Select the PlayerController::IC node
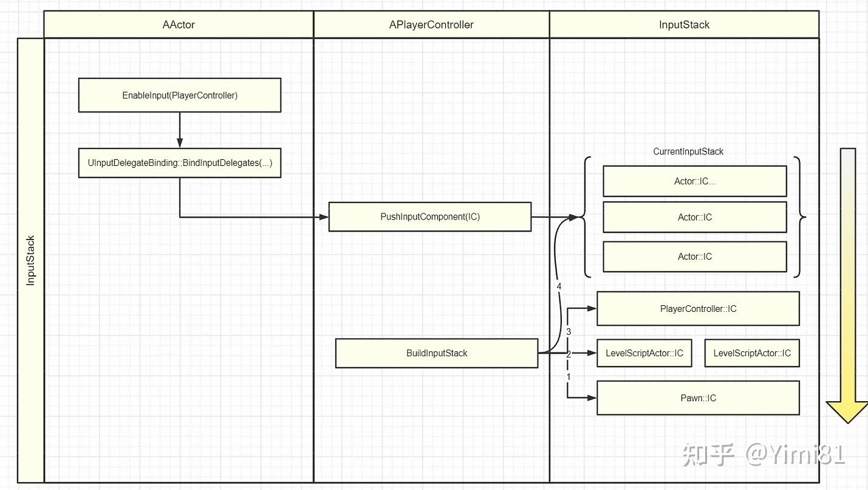868x490 pixels. point(698,309)
